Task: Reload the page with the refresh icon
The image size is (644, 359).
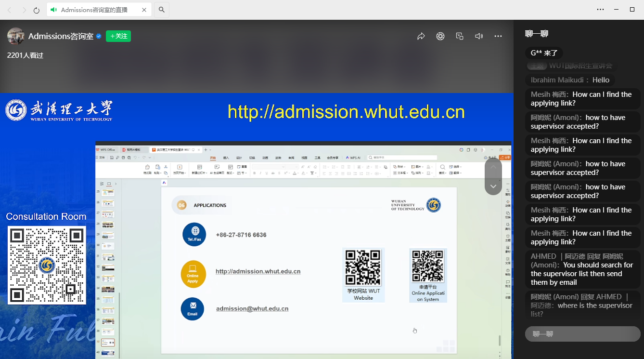Action: (x=37, y=10)
